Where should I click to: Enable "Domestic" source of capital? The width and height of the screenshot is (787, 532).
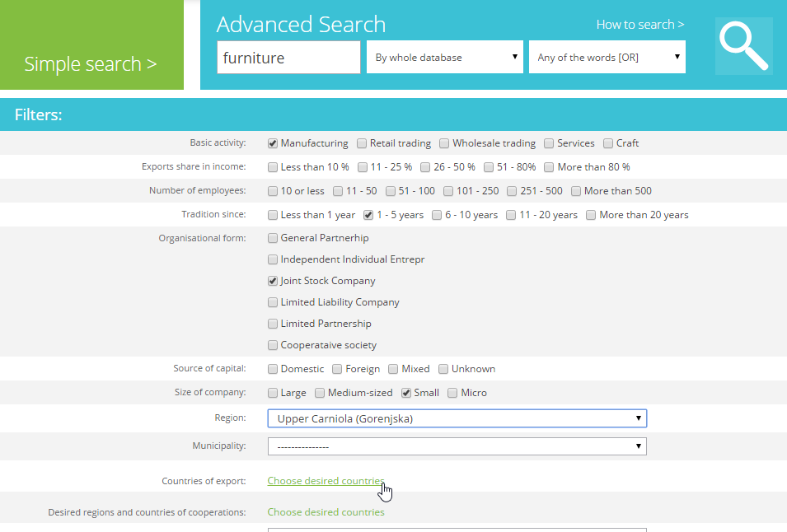[273, 368]
